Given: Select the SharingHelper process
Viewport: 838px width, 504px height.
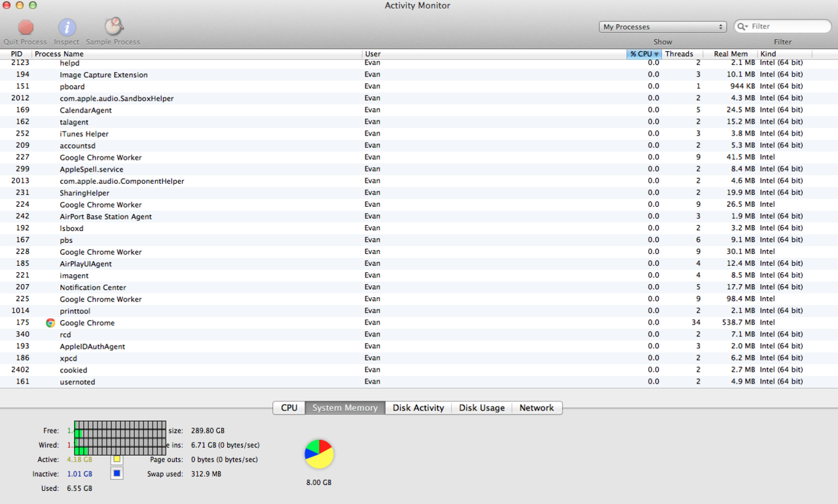Looking at the screenshot, I should click(x=419, y=192).
